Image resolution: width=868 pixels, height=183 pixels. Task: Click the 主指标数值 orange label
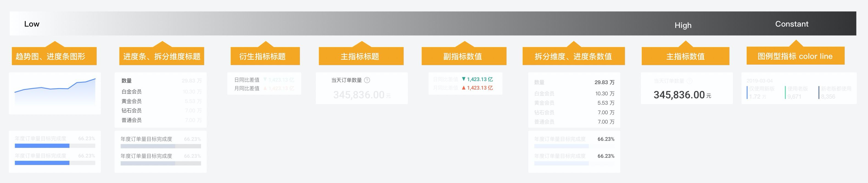[685, 56]
